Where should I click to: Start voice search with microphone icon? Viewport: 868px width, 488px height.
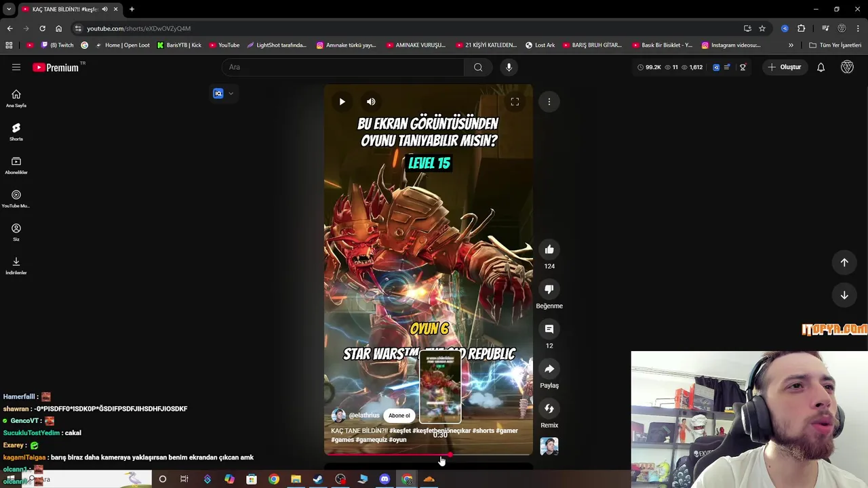point(509,67)
